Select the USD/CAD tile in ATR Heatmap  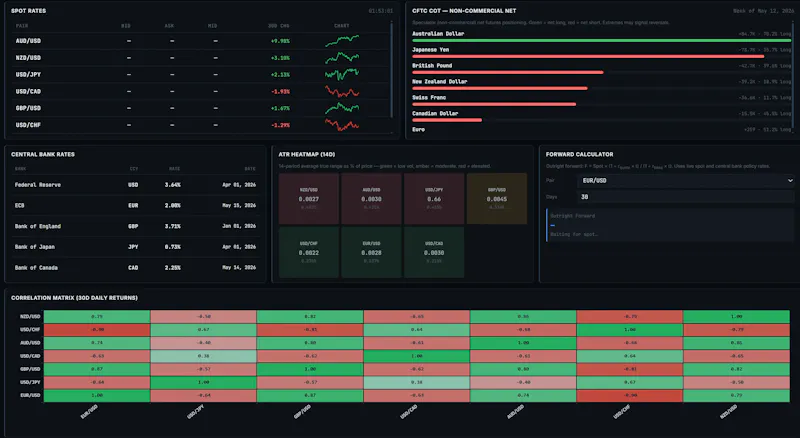point(434,252)
